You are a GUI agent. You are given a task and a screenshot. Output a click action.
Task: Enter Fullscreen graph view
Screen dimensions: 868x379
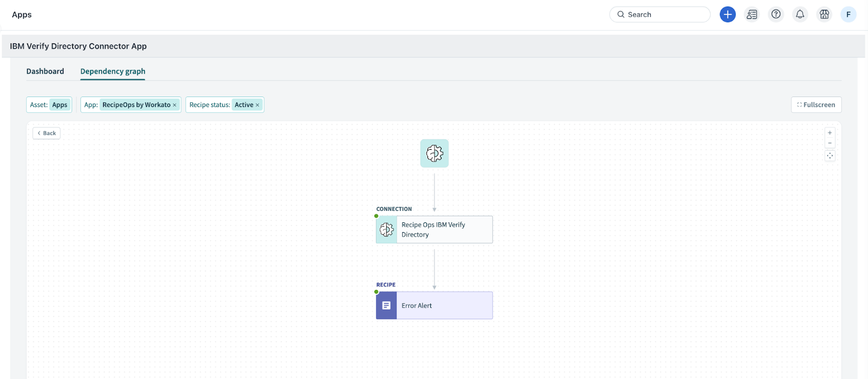[x=816, y=105]
